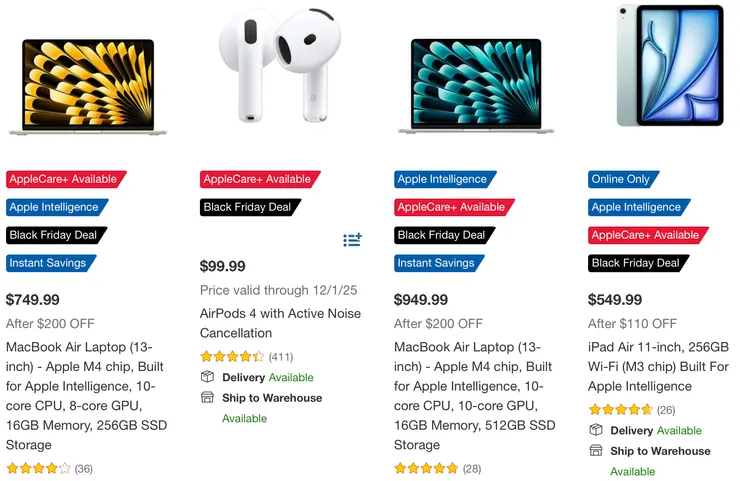The width and height of the screenshot is (740, 481).
Task: Click the Delivery box icon under iPad Air
Action: pos(596,430)
